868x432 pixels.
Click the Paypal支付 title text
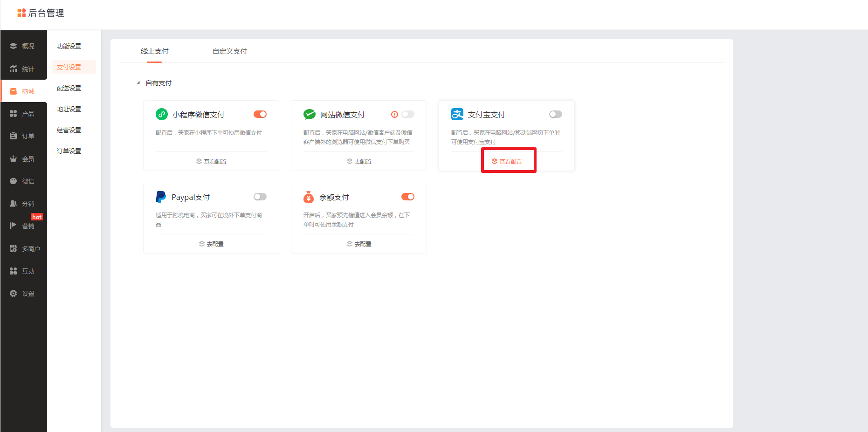click(191, 197)
